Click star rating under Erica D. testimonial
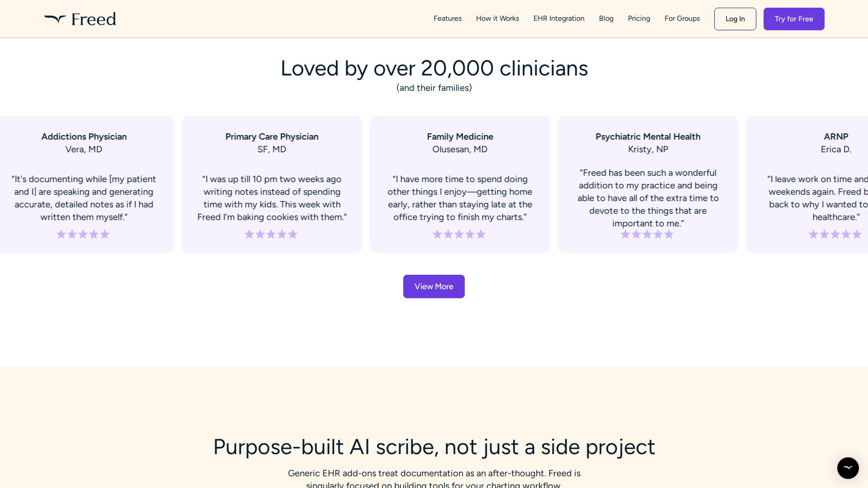Image resolution: width=868 pixels, height=488 pixels. pyautogui.click(x=835, y=234)
